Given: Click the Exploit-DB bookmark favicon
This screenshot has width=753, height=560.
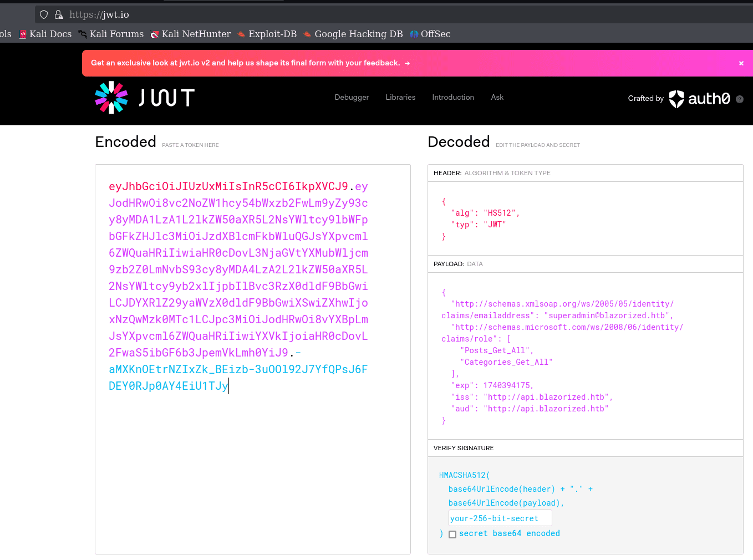Looking at the screenshot, I should [x=242, y=34].
